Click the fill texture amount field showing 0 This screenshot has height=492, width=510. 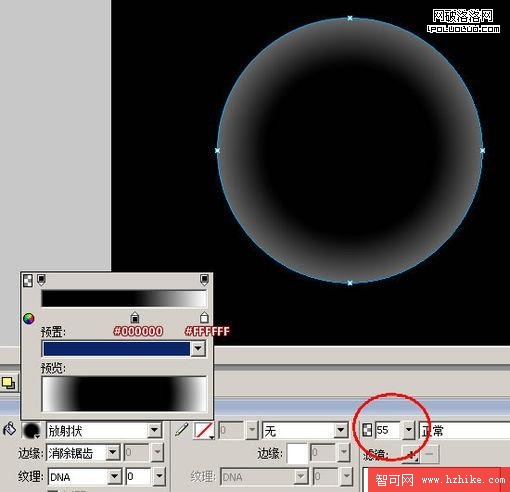[138, 477]
